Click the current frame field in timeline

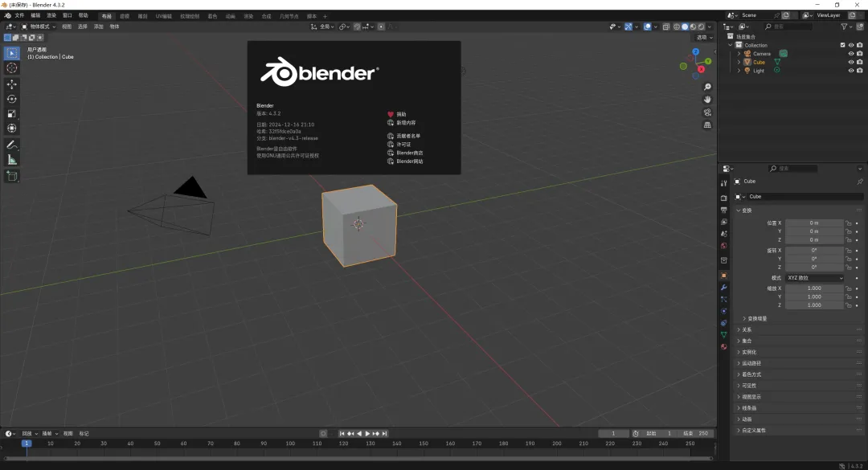(613, 434)
